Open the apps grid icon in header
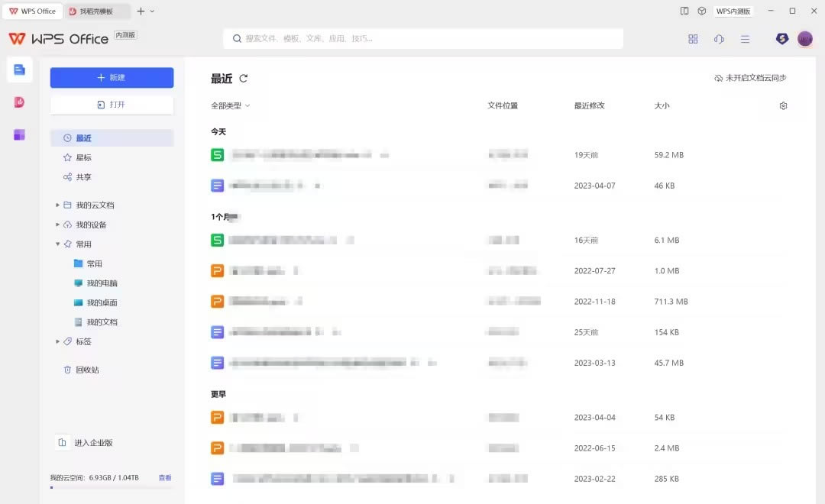 693,39
